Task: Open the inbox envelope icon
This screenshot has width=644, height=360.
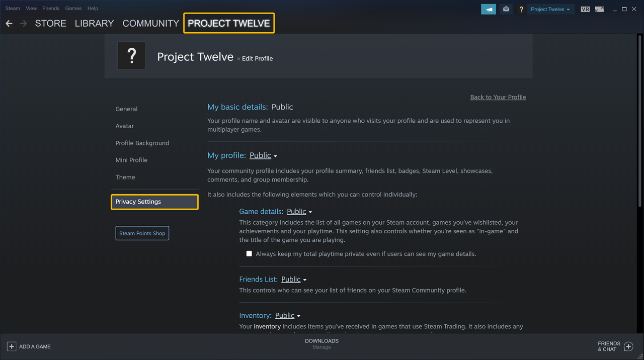Action: [x=506, y=9]
